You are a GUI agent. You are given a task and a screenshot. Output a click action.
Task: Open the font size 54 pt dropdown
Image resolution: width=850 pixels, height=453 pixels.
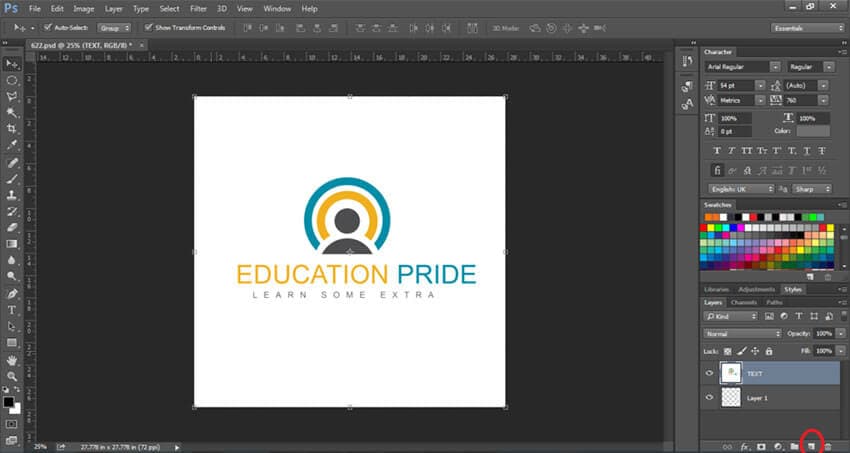point(761,86)
